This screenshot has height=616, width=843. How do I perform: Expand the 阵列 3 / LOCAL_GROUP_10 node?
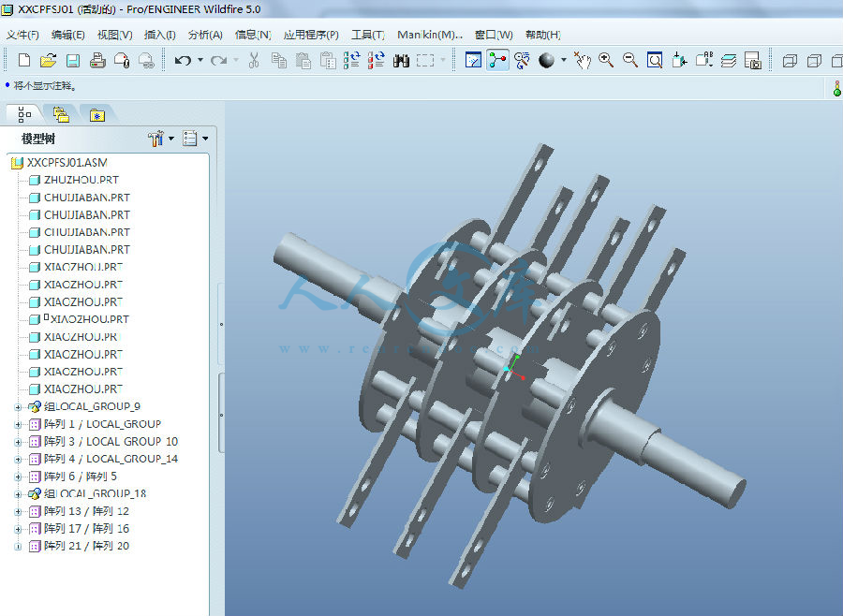click(x=18, y=443)
